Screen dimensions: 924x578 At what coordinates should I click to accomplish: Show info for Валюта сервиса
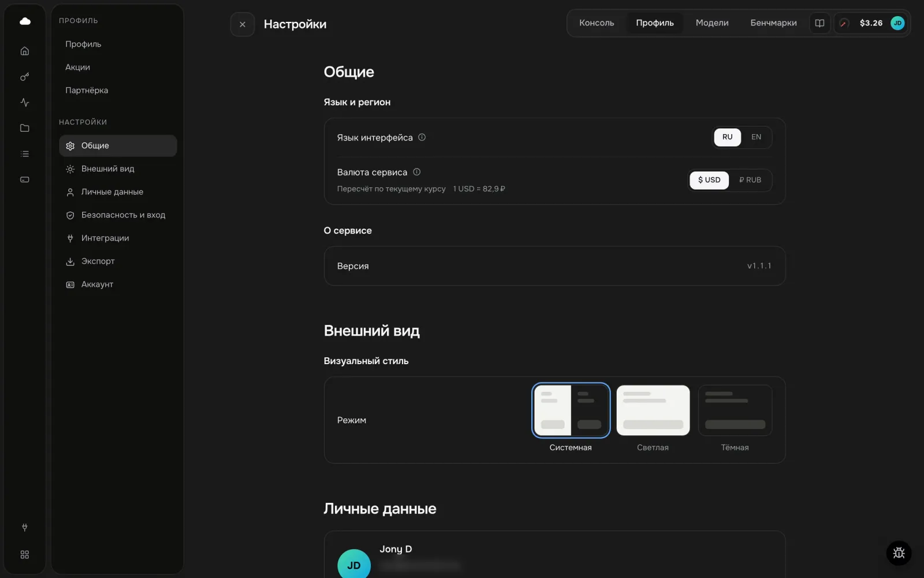pos(417,172)
